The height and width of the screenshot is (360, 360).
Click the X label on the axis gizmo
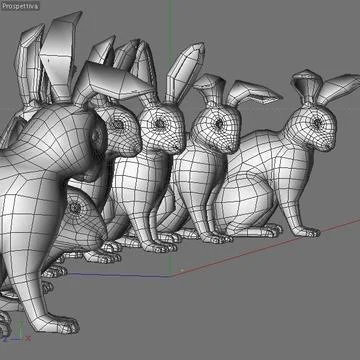(29, 338)
